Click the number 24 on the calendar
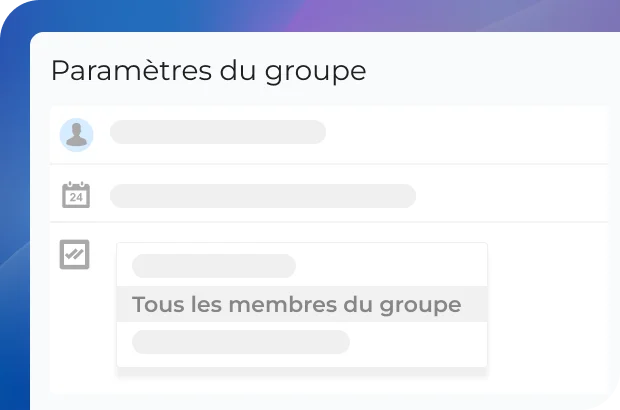The image size is (620, 410). point(76,197)
